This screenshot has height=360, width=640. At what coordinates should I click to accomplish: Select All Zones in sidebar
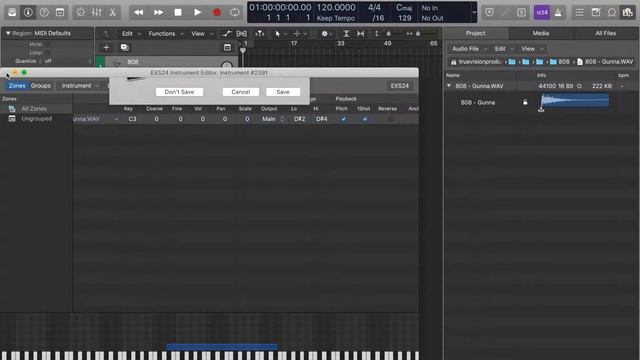click(x=34, y=109)
